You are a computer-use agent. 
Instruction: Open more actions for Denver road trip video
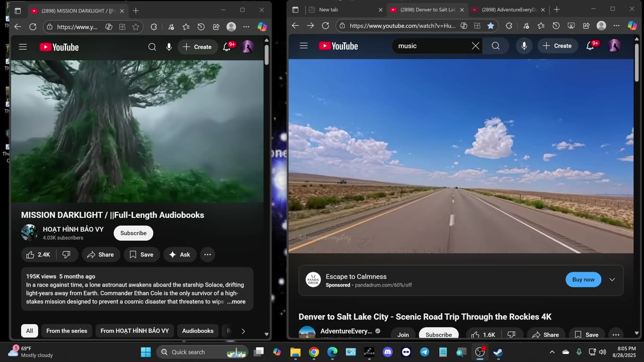[615, 335]
